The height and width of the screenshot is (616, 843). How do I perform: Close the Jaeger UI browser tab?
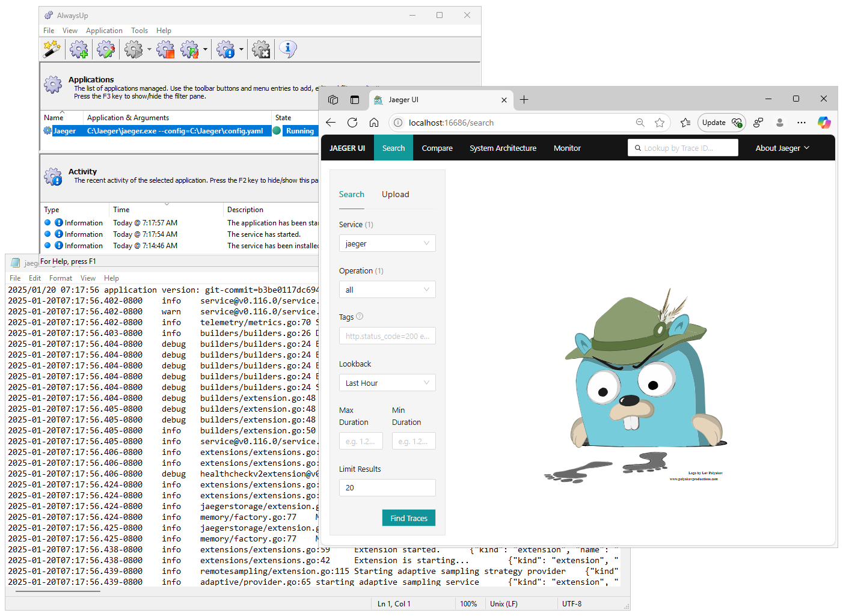click(504, 100)
